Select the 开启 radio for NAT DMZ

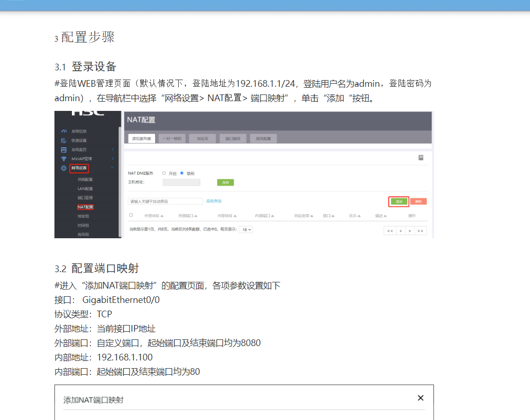[x=164, y=173]
